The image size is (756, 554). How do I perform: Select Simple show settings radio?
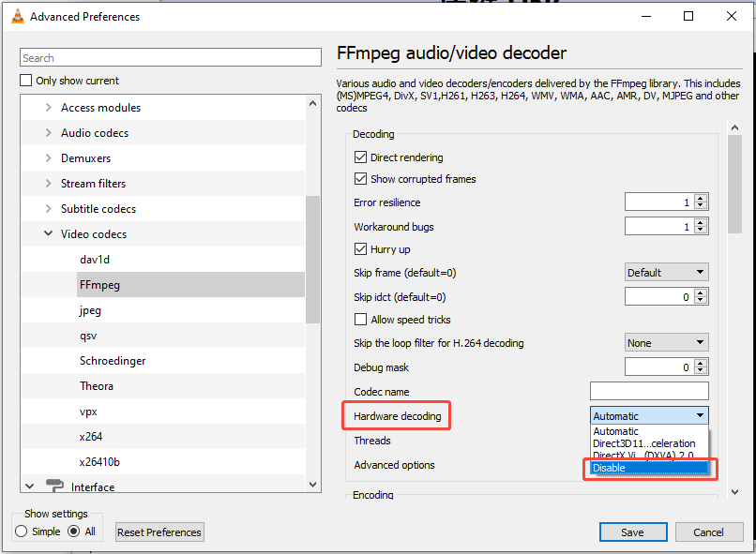(22, 532)
